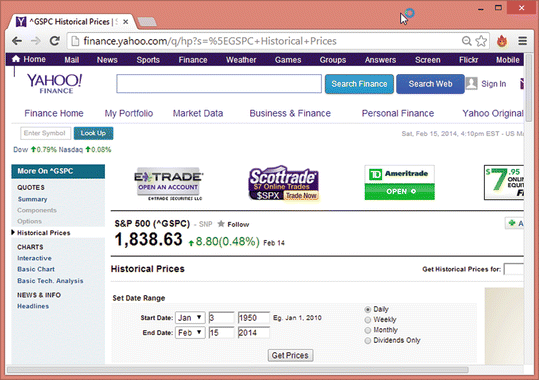
Task: Open Chrome hamburger menu
Action: (522, 41)
